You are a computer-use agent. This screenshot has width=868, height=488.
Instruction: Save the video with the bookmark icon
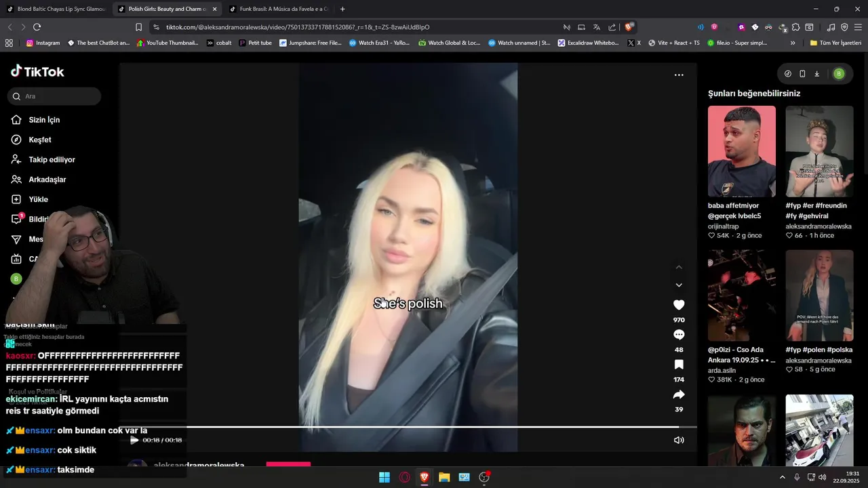click(x=679, y=365)
